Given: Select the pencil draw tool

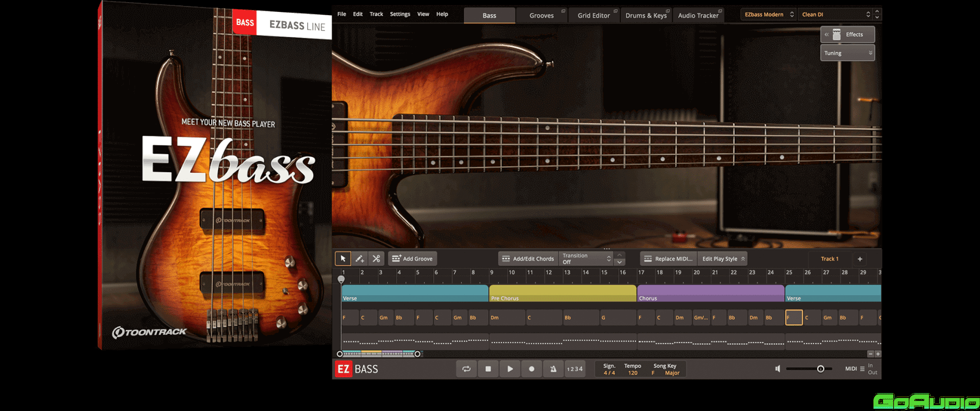Looking at the screenshot, I should (359, 259).
